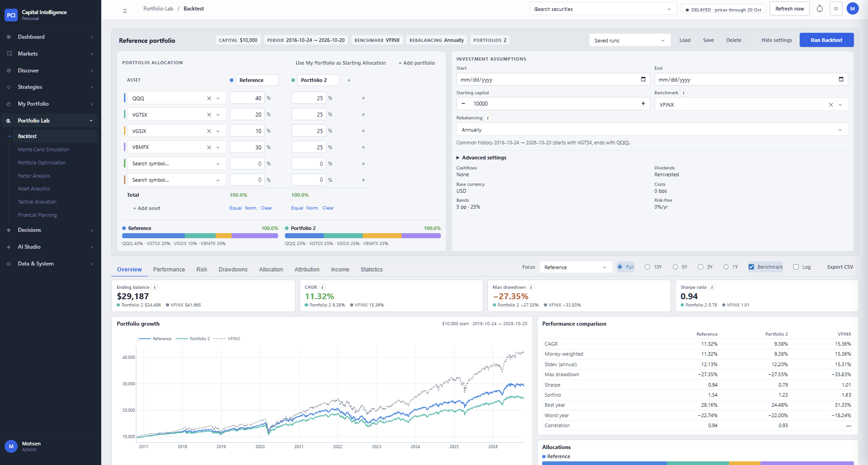868x465 pixels.
Task: Click the theme toggle icon near avatar
Action: [836, 9]
